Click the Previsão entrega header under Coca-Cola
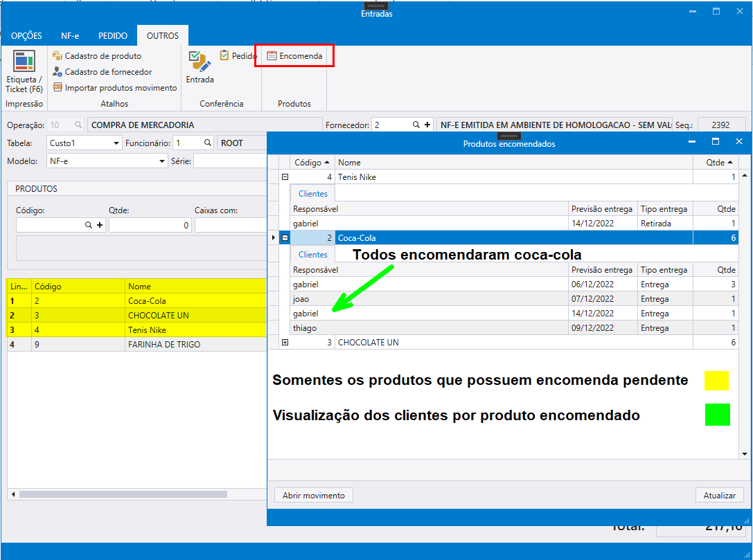This screenshot has height=560, width=753. point(603,270)
